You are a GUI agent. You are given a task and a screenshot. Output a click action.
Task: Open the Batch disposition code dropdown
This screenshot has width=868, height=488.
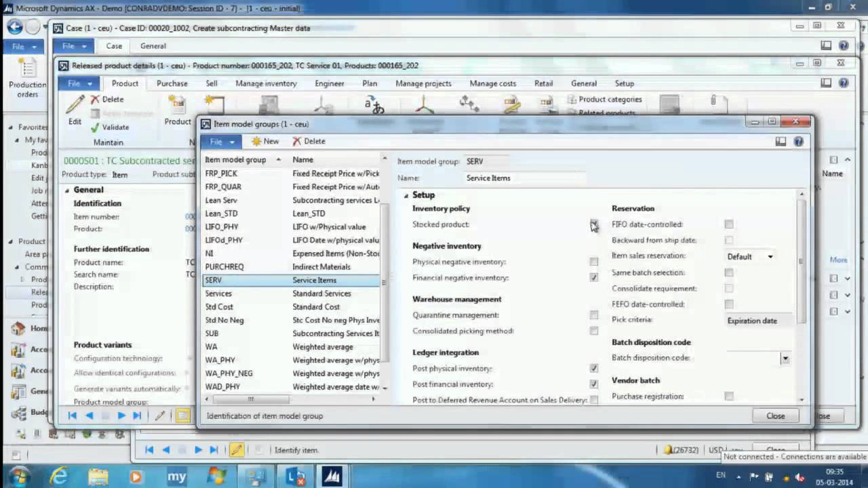[785, 358]
